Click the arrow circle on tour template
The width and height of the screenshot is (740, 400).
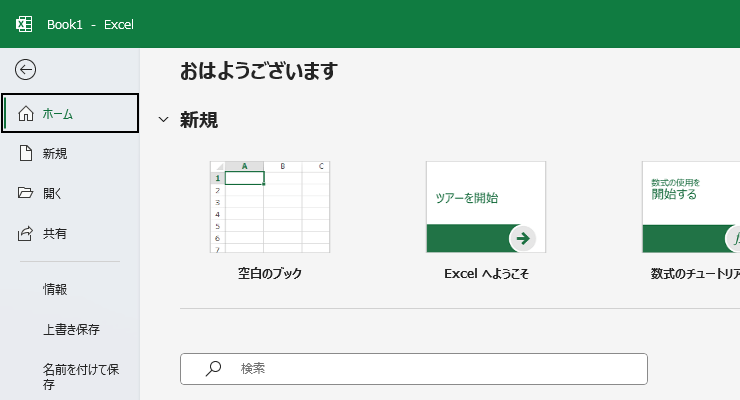(522, 238)
